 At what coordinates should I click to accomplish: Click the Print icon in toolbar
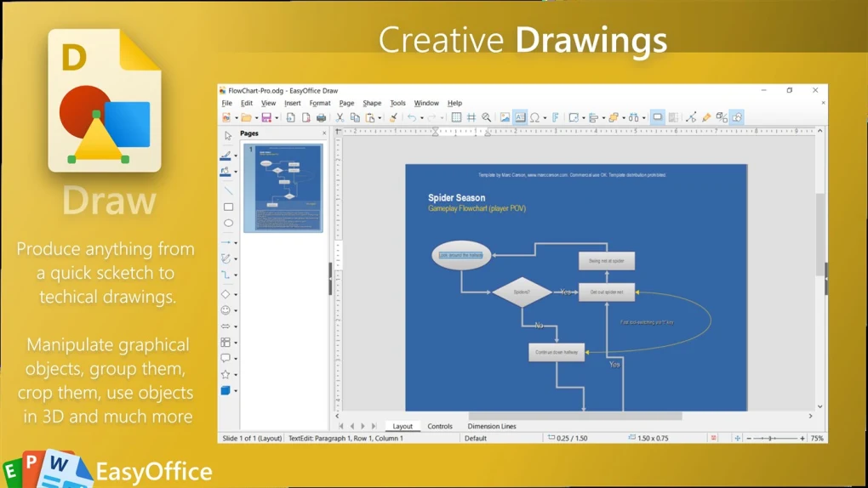(x=322, y=117)
